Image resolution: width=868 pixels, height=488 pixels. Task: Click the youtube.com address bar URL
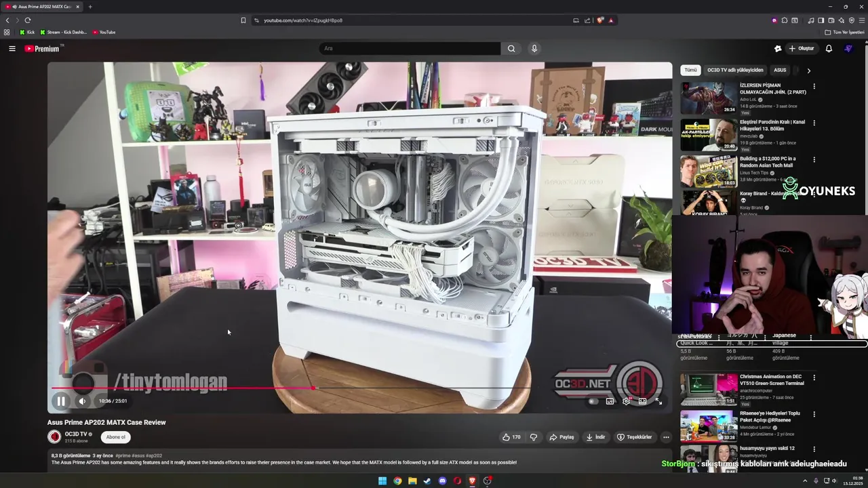(303, 20)
